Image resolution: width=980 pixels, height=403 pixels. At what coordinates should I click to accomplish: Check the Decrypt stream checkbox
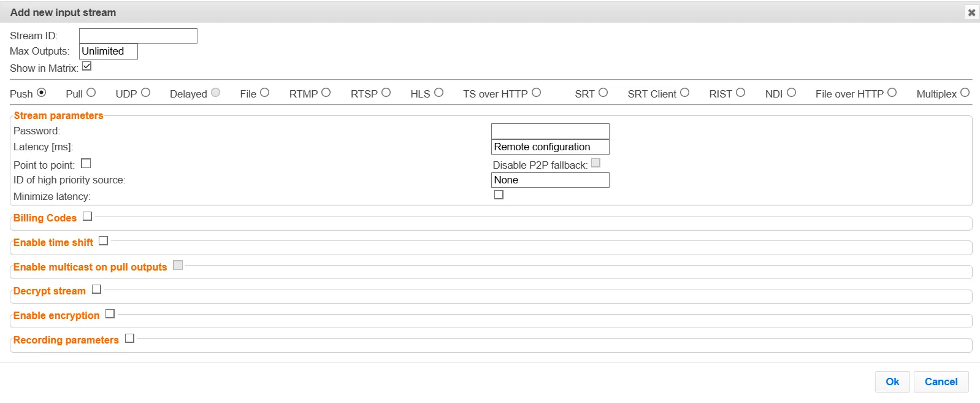(97, 290)
